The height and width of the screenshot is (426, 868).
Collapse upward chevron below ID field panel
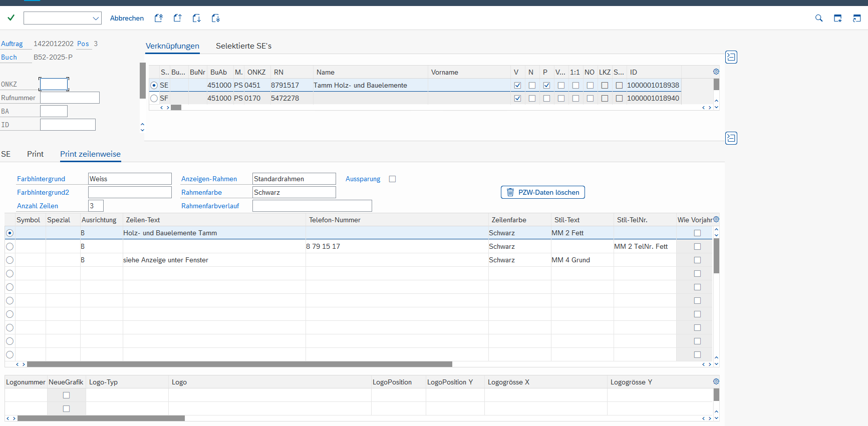coord(142,124)
